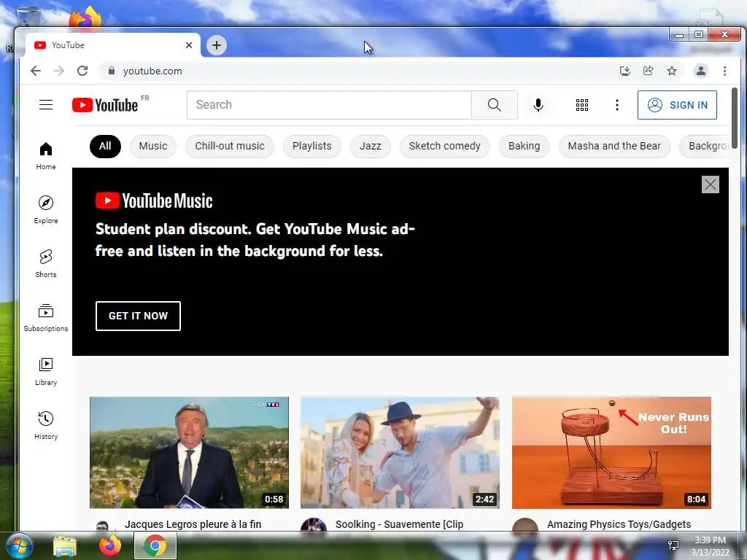This screenshot has width=747, height=560.
Task: Click the Chrome taskbar button
Action: [155, 545]
